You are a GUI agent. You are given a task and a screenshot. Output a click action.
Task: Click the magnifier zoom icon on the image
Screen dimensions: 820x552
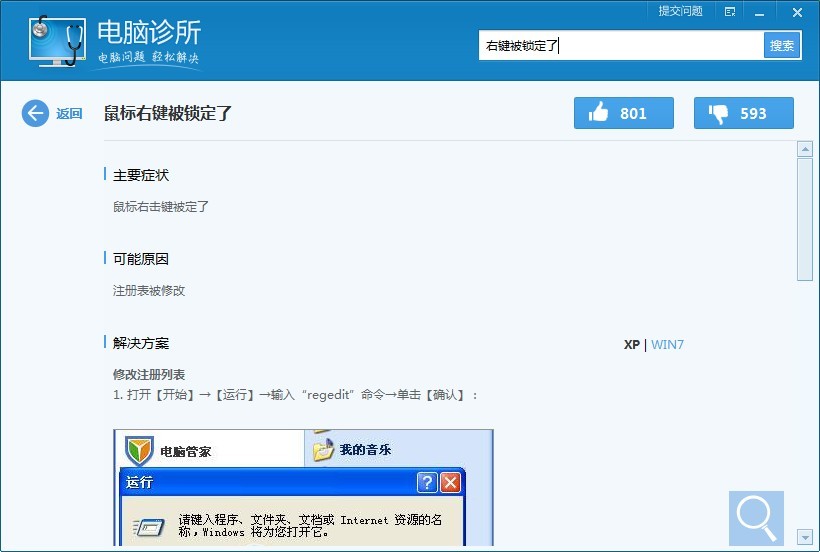(x=756, y=518)
